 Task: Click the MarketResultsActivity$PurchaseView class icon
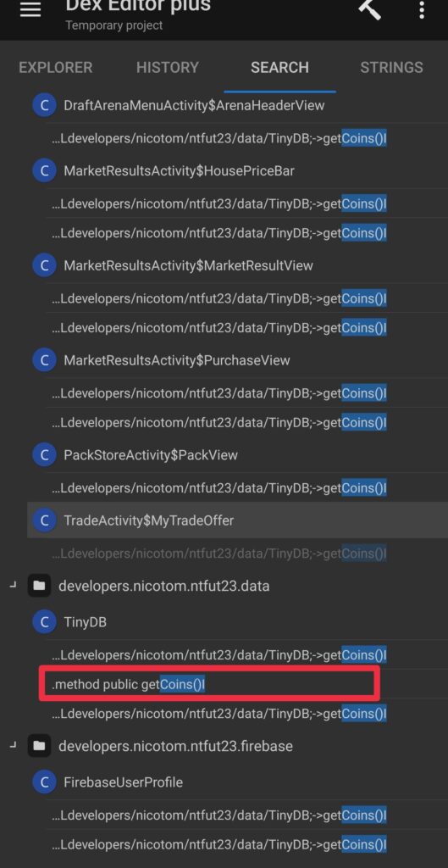(x=44, y=360)
